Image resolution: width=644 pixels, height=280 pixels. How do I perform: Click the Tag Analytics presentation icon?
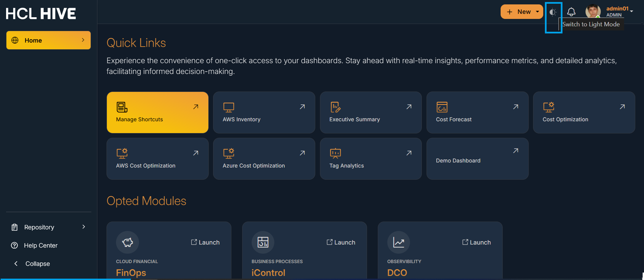(335, 153)
